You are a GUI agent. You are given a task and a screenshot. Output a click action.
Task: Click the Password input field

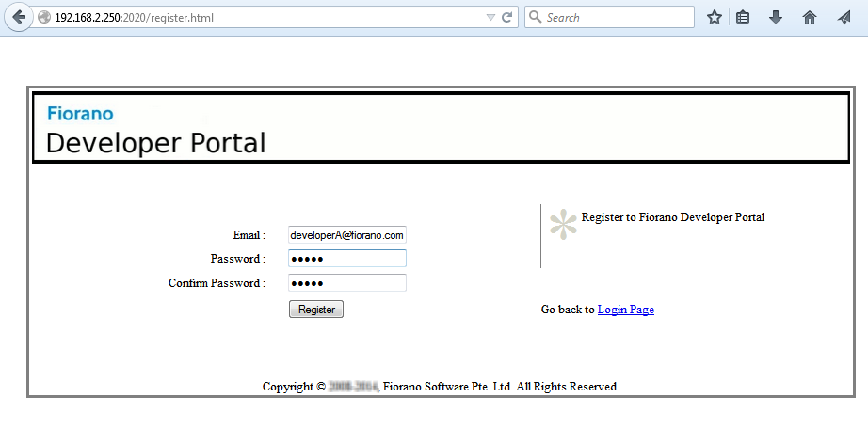click(347, 259)
